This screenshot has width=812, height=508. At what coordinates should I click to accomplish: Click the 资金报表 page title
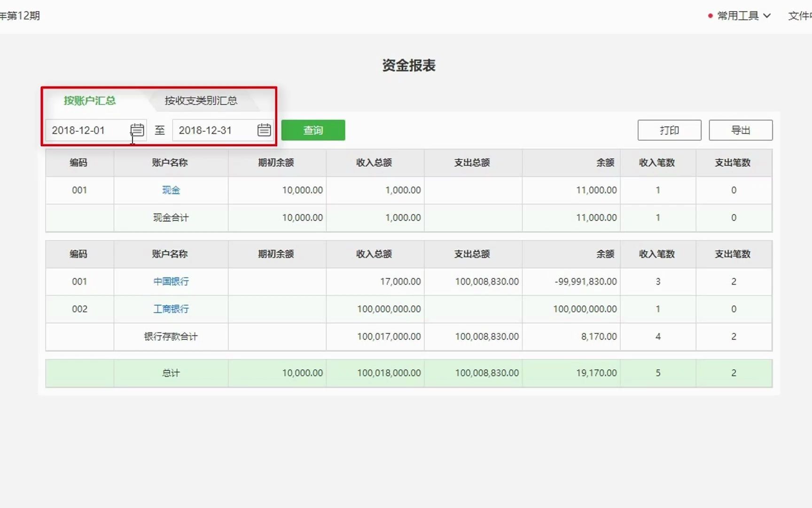pos(409,65)
